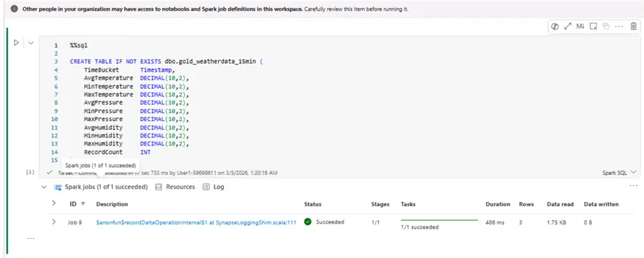Click the '0 B' data written value

(x=587, y=222)
